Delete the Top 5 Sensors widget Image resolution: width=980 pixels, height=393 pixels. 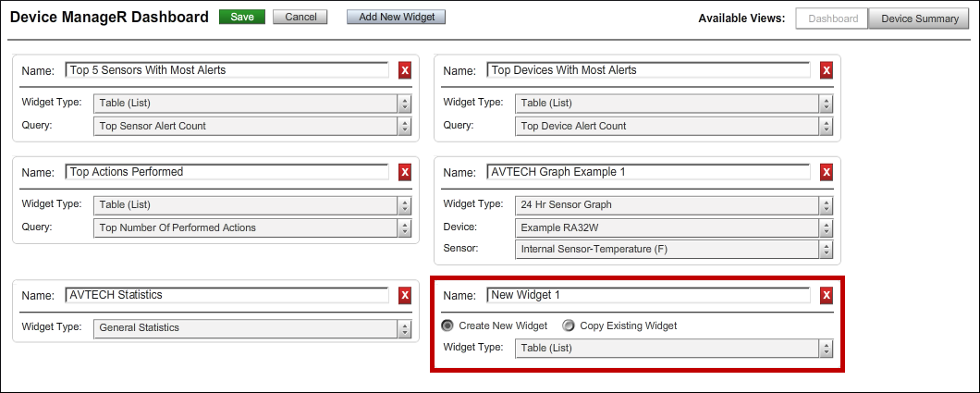click(x=405, y=70)
